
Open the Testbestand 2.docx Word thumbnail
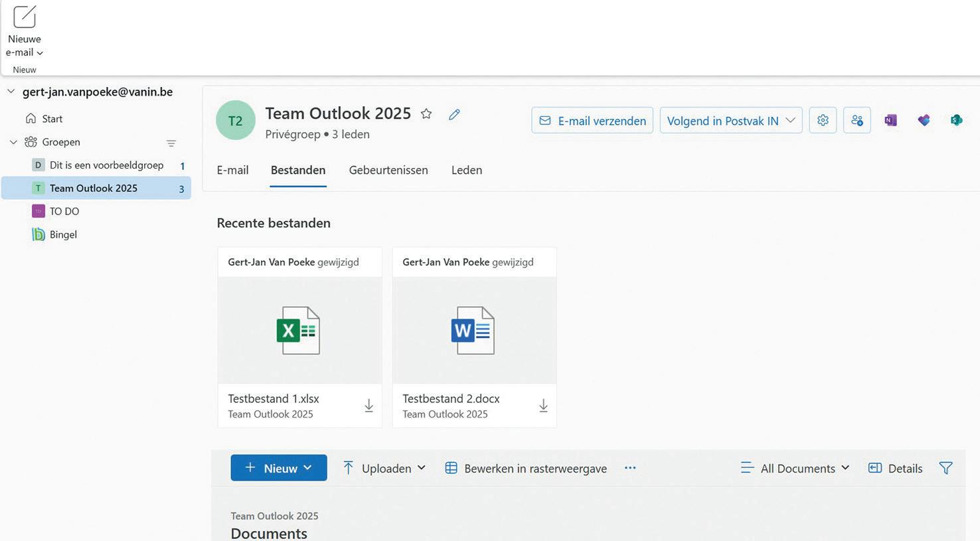(x=474, y=330)
